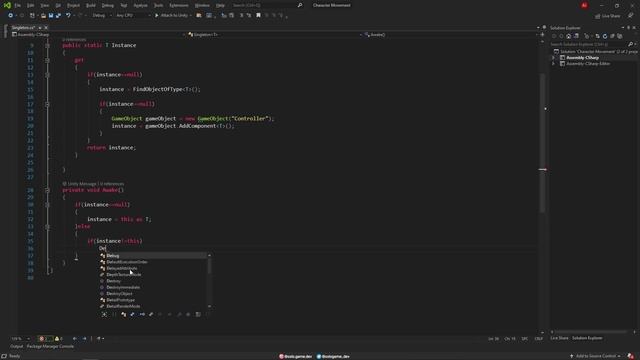Collapse the Instance property outline on line 9

coord(47,45)
